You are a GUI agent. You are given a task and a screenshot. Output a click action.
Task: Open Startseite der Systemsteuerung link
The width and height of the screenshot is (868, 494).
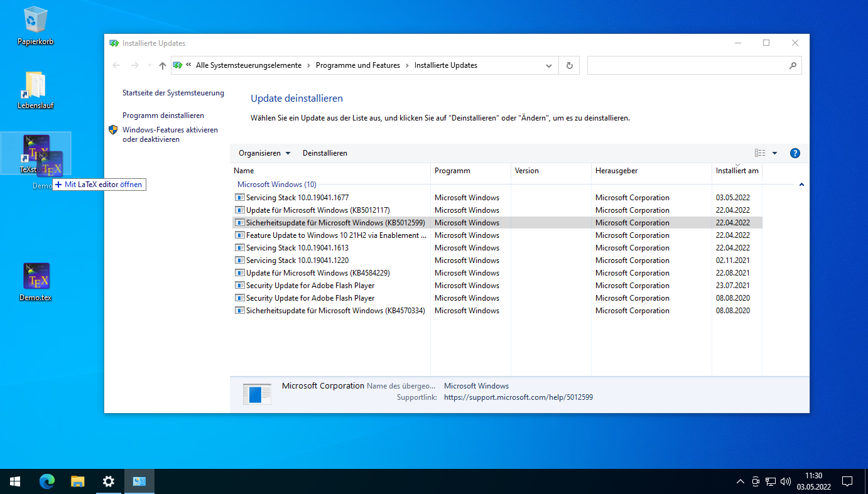(x=173, y=93)
